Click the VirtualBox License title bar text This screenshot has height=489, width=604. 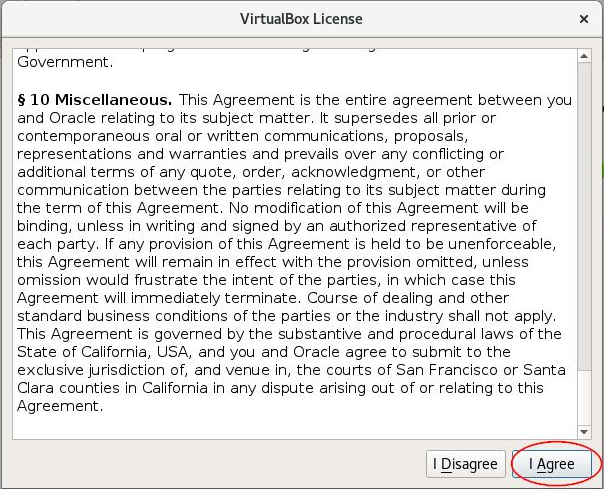point(301,18)
